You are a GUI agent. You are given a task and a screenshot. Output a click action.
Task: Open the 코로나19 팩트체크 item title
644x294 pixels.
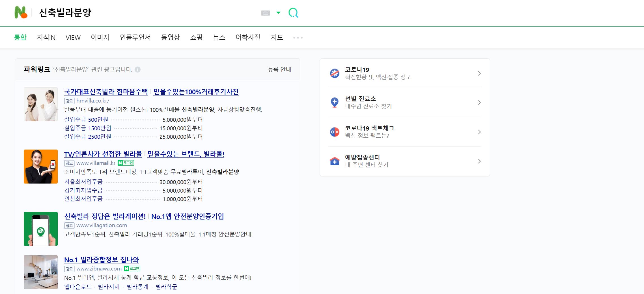pos(369,128)
